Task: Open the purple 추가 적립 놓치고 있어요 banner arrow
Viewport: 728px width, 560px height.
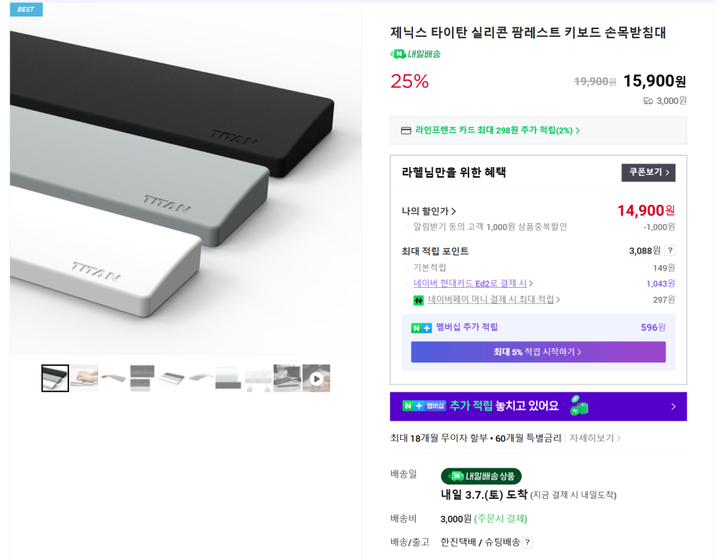Action: point(673,406)
